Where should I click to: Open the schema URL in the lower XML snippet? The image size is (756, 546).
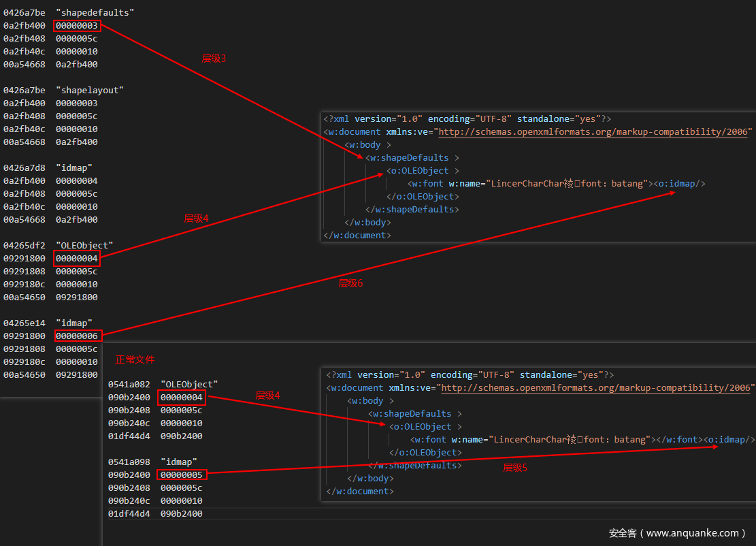597,388
